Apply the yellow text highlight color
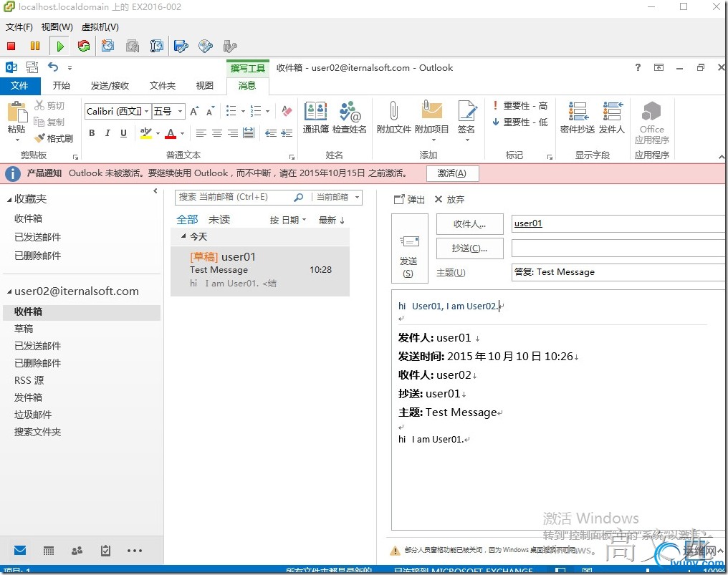The height and width of the screenshot is (575, 728). tap(145, 133)
